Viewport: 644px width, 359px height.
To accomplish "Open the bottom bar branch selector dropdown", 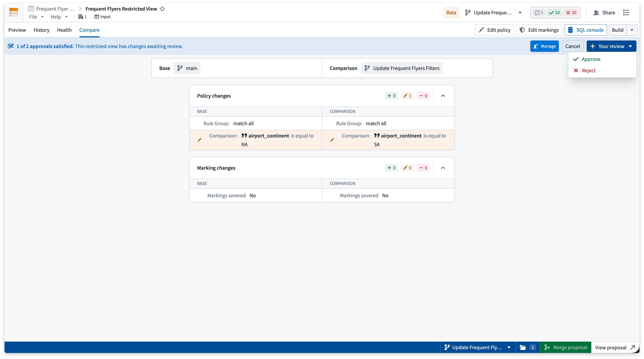I will point(478,347).
